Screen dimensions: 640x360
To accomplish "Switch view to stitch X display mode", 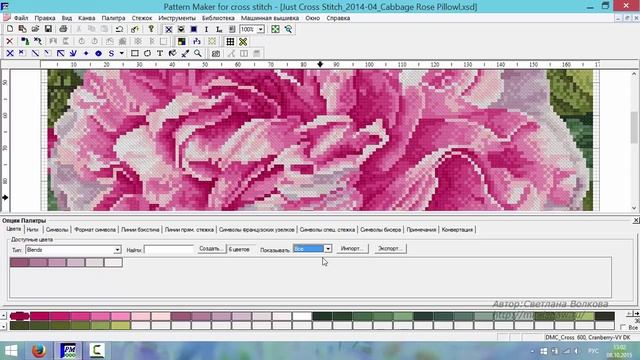I will coord(168,29).
